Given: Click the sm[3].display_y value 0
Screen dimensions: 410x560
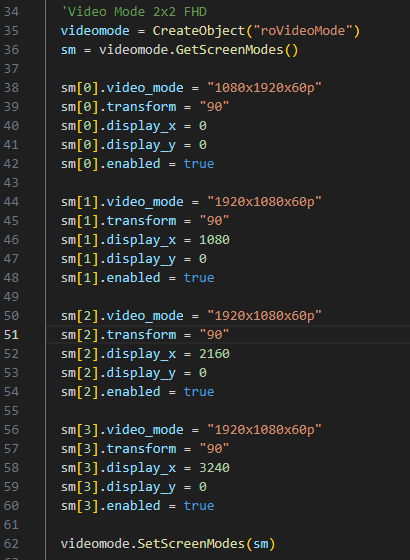Looking at the screenshot, I should click(x=203, y=487).
